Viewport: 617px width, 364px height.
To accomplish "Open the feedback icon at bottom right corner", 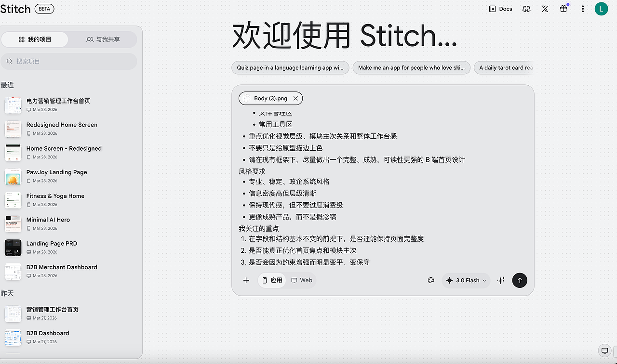I will 604,351.
